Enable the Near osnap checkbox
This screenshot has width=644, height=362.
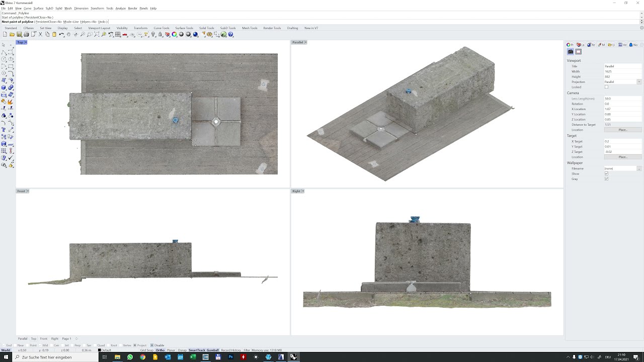click(x=16, y=345)
